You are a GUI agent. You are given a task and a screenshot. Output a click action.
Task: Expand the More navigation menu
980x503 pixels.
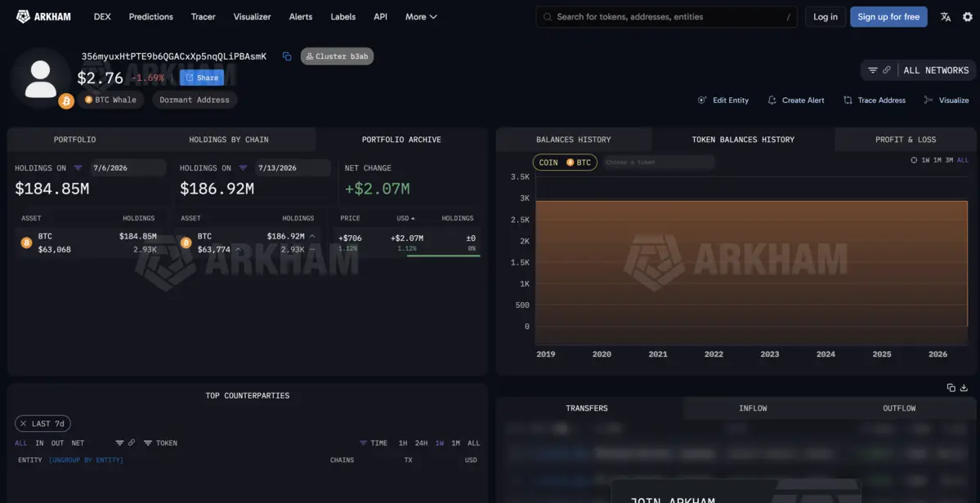pyautogui.click(x=421, y=17)
